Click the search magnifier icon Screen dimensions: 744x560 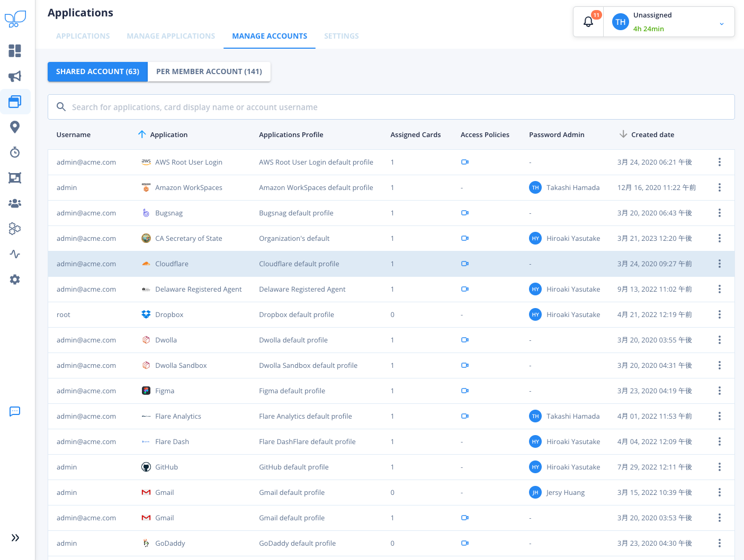click(x=61, y=107)
